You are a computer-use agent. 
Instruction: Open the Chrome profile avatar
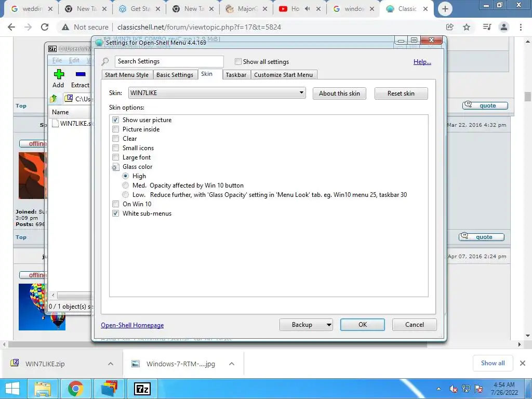pos(504,27)
